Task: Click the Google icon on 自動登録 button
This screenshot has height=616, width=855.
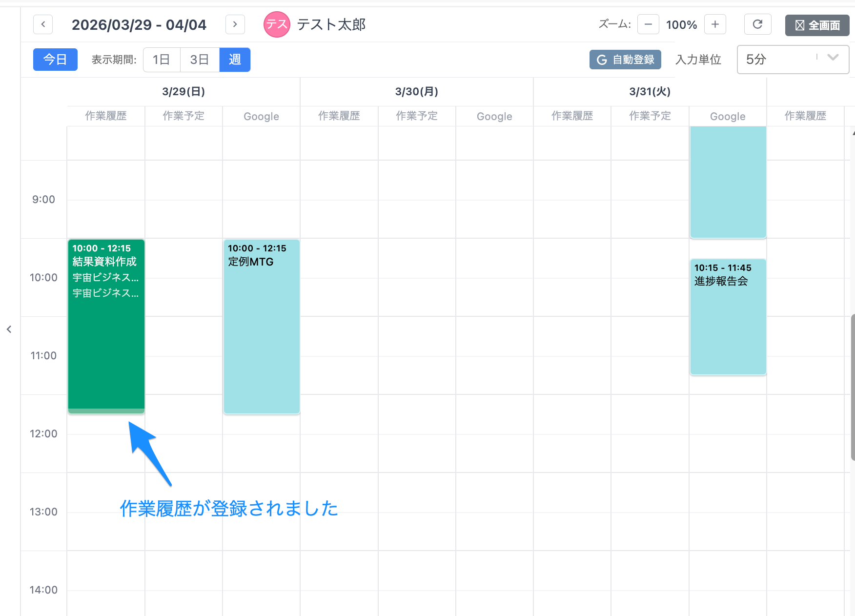Action: (601, 60)
